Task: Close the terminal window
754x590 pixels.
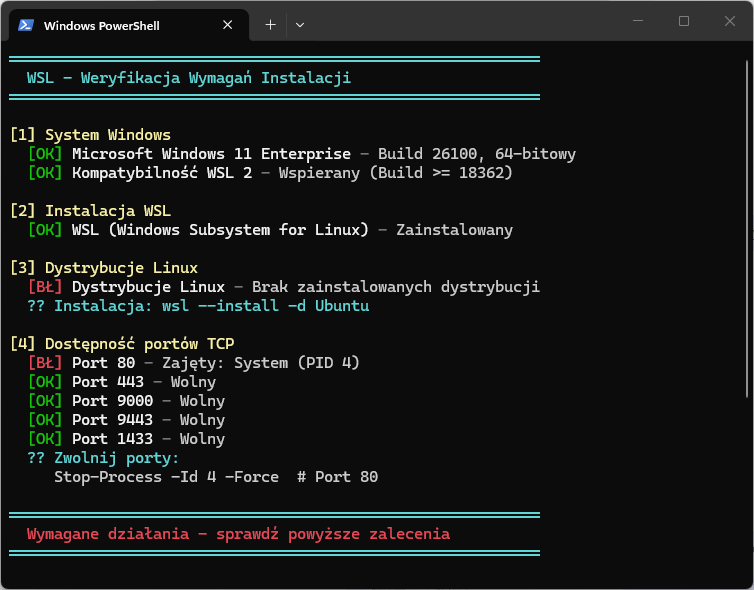Action: click(729, 21)
